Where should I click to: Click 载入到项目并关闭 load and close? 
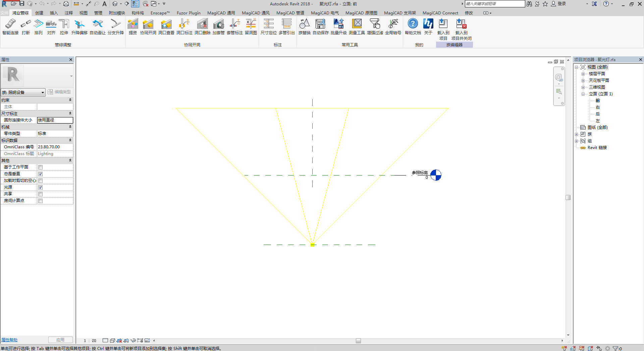(x=462, y=30)
